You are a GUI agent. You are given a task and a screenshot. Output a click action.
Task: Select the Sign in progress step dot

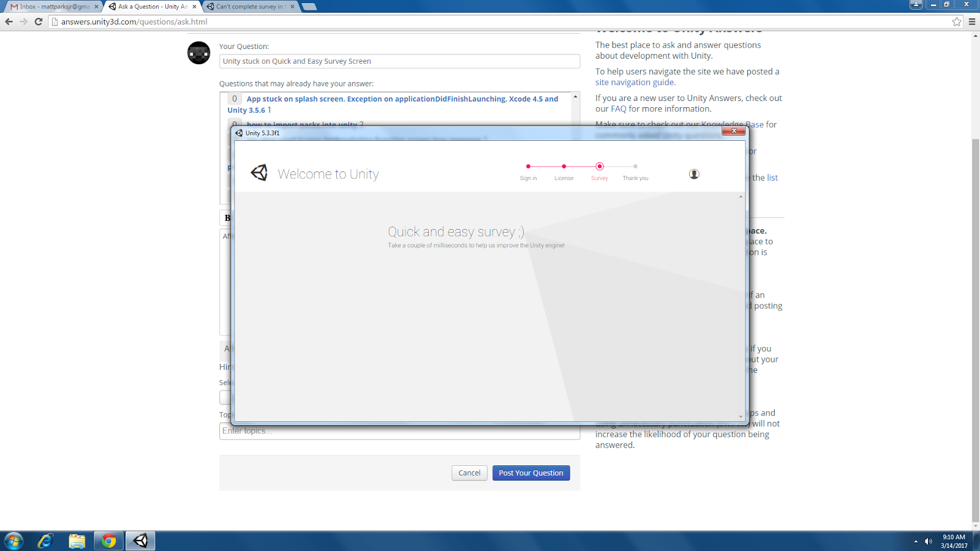[528, 167]
